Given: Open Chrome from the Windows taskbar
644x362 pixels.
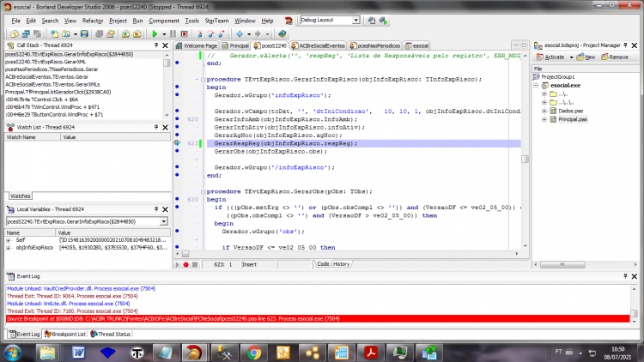Looking at the screenshot, I should (254, 353).
